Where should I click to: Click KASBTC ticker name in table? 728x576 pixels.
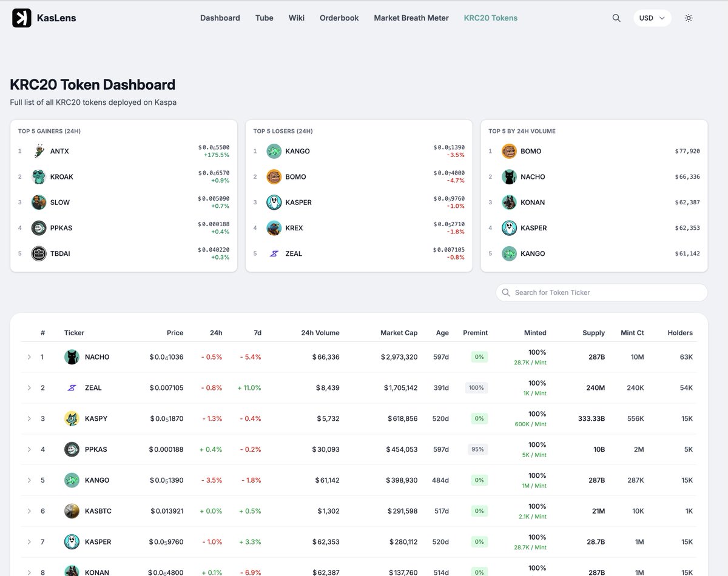point(98,511)
